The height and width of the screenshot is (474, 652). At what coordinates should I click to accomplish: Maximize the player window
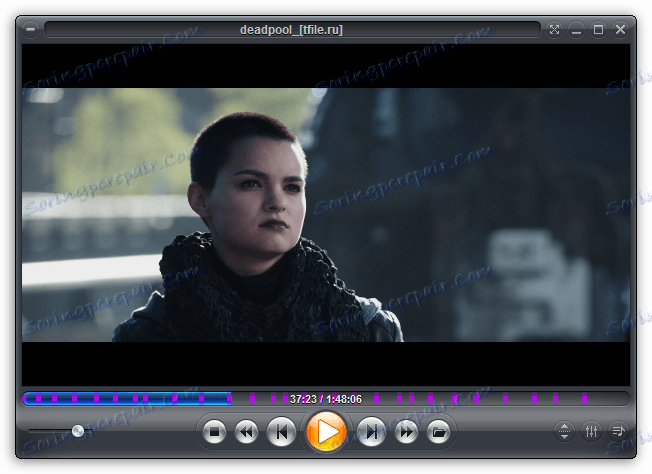598,30
